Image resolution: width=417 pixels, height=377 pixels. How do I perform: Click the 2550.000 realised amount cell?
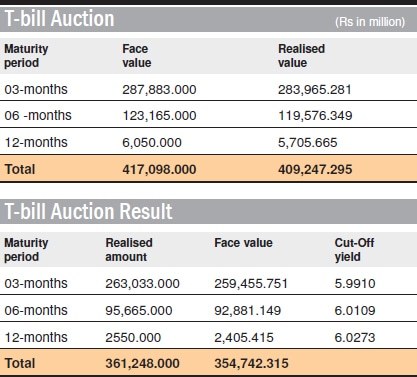pos(133,337)
